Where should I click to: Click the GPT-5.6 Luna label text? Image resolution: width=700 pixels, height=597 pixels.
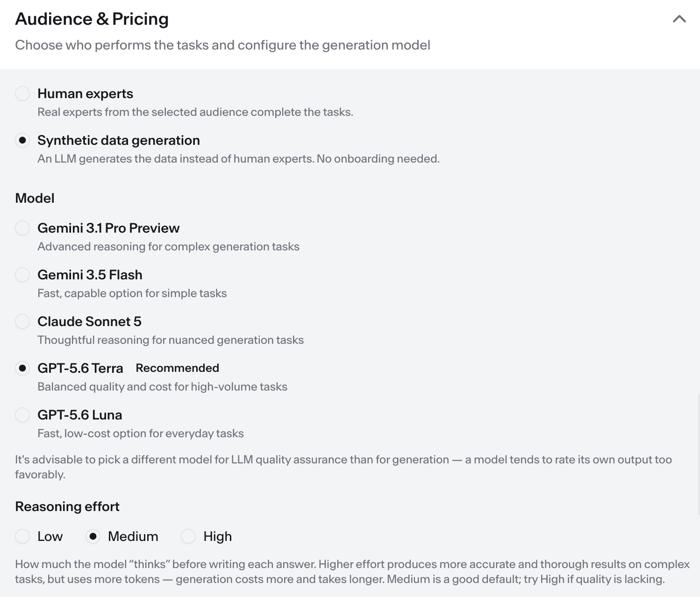[x=80, y=415]
